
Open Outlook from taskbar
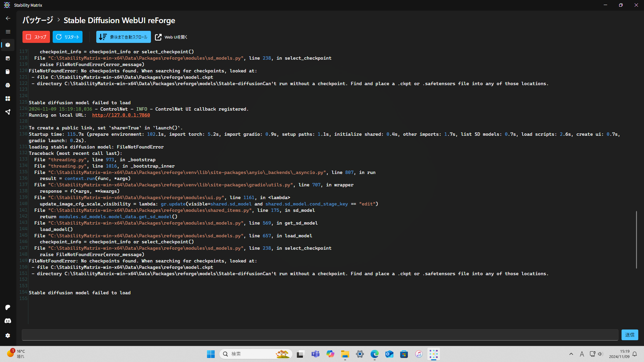coord(389,354)
